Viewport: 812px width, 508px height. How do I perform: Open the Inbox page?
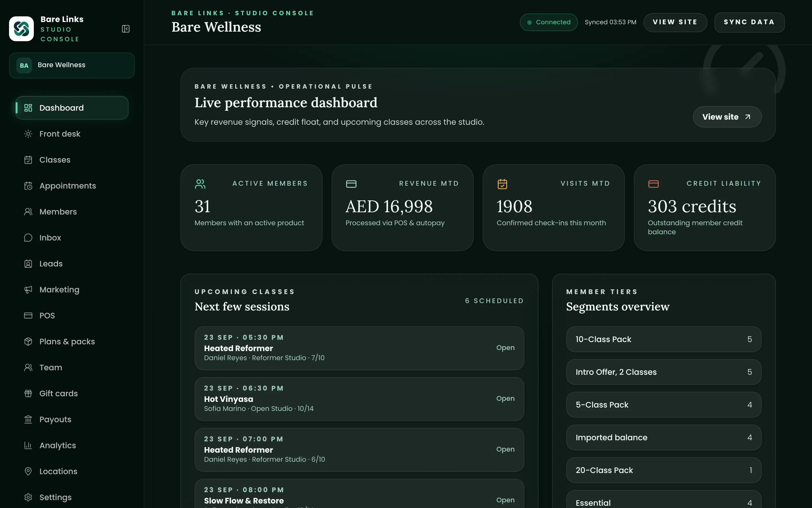(72, 238)
